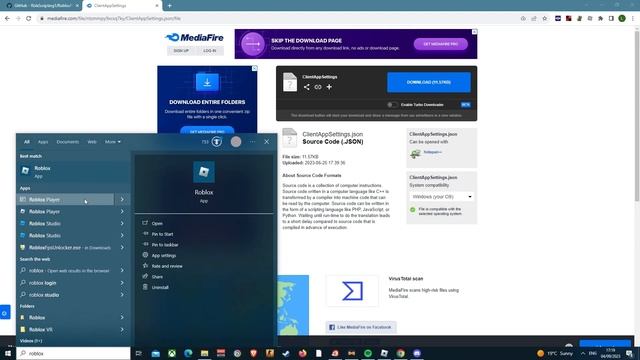Screen dimensions: 640x360
Task: Open a new browser tab
Action: point(169,6)
